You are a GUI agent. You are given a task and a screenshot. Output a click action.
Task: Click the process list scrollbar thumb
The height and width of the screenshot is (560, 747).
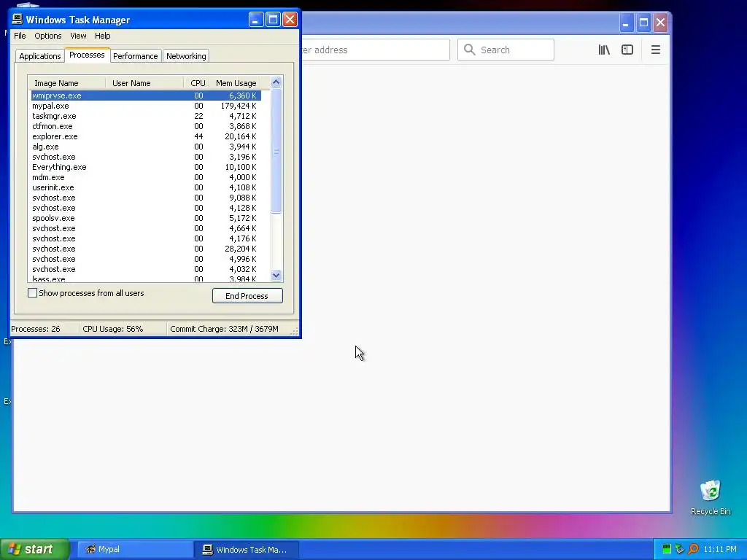(276, 150)
